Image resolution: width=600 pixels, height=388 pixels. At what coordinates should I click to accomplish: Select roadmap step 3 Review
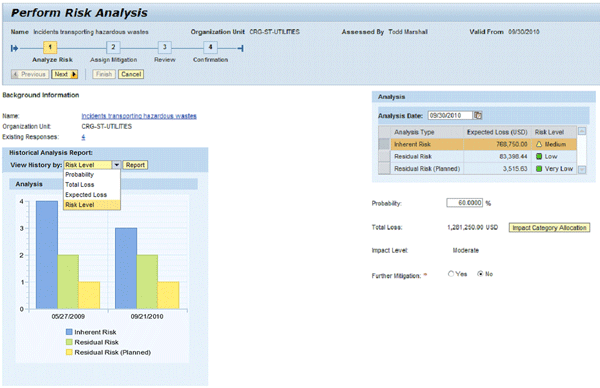click(165, 47)
